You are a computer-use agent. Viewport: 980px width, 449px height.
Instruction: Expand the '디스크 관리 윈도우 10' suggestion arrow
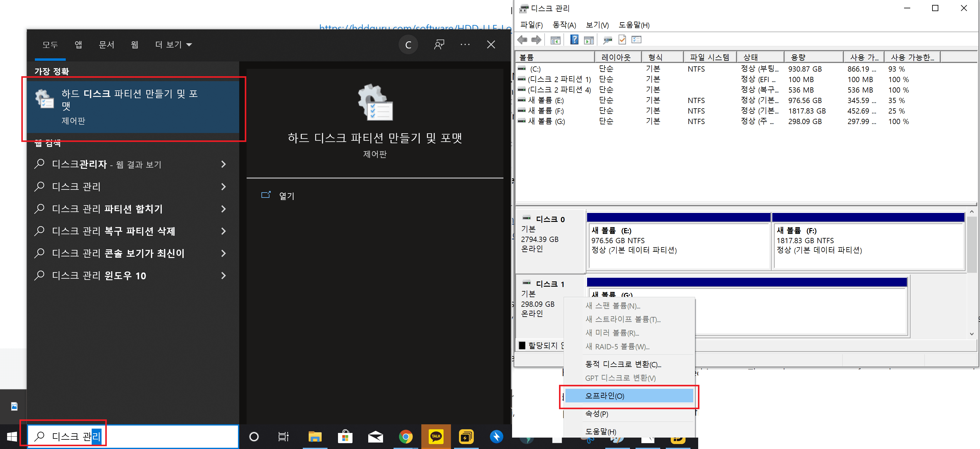(x=223, y=276)
